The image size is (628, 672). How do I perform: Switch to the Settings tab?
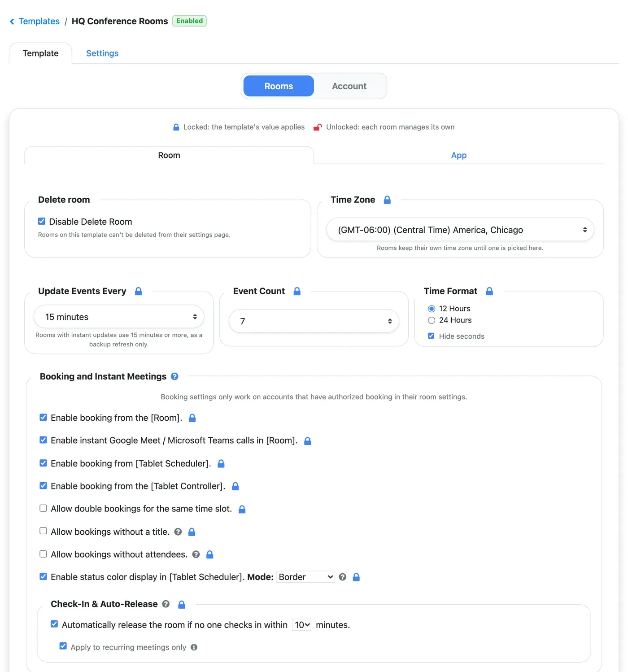click(102, 53)
